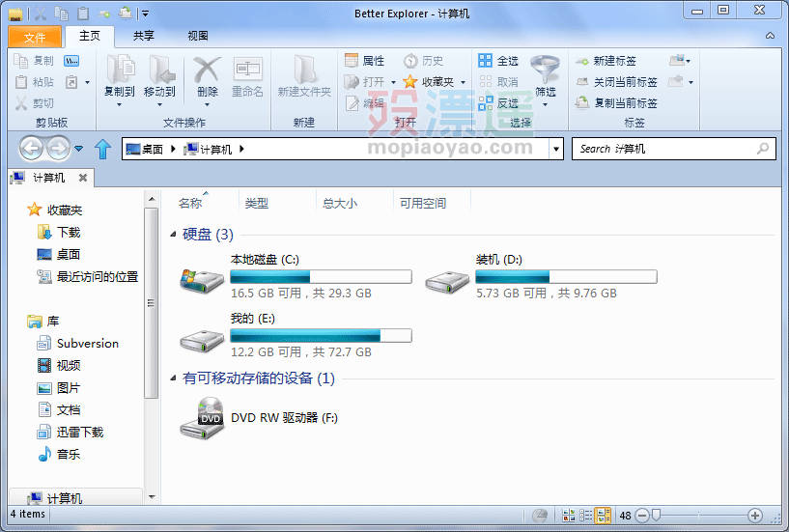
Task: Click Invert Selection (反选) icon
Action: [485, 102]
